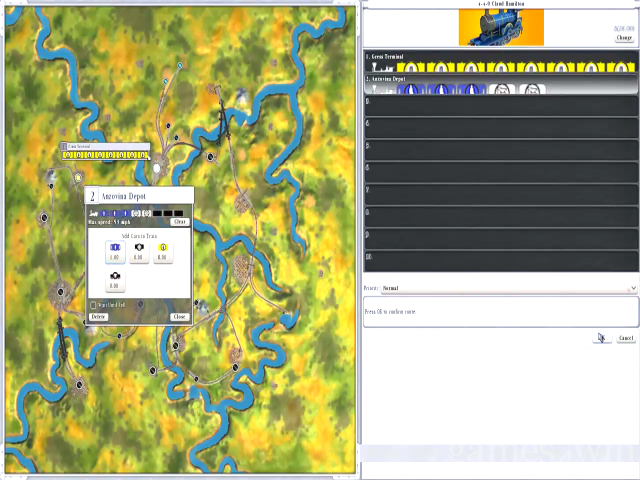Enable the Wait Until Full checkbox
This screenshot has width=640, height=480.
click(94, 305)
